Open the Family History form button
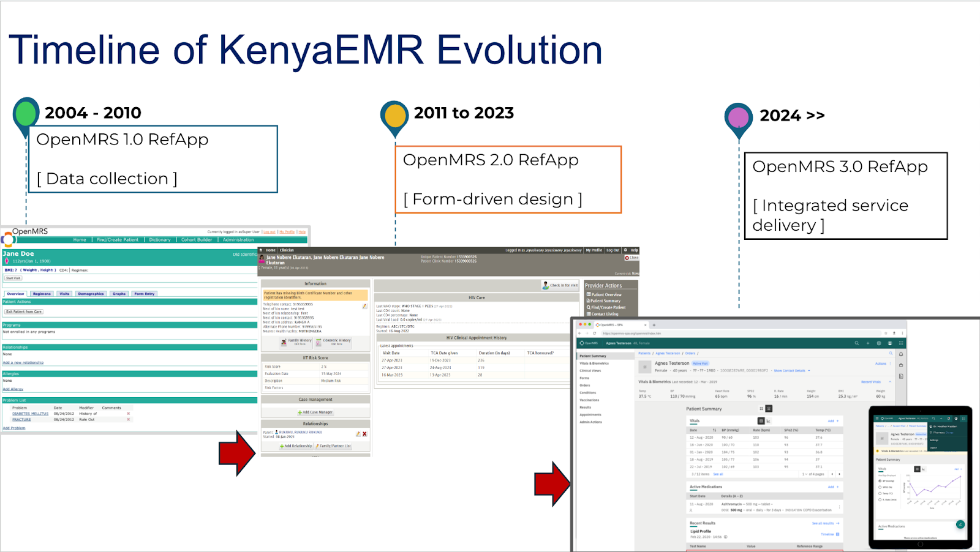This screenshot has height=552, width=980. point(296,342)
